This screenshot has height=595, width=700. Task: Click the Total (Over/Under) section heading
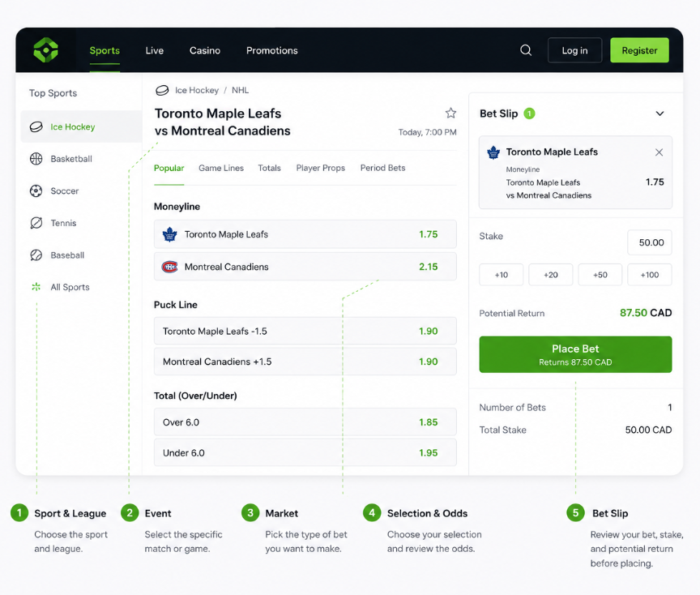[195, 396]
